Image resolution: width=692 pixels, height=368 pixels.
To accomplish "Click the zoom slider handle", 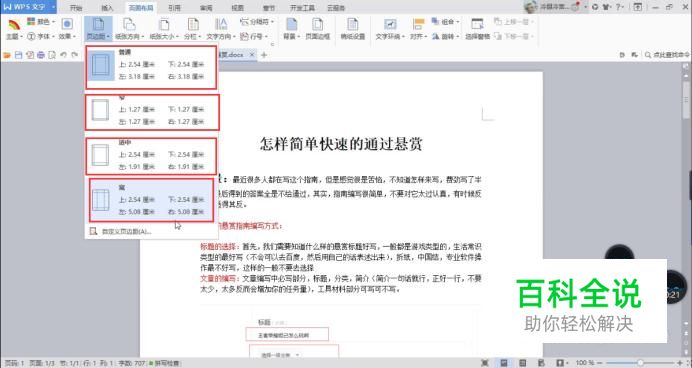I will coord(640,363).
